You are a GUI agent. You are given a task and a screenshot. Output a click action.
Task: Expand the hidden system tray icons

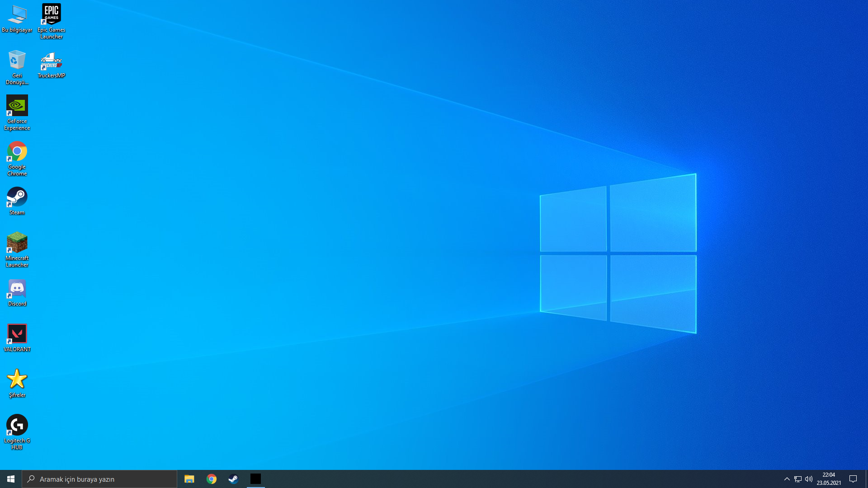(x=787, y=479)
